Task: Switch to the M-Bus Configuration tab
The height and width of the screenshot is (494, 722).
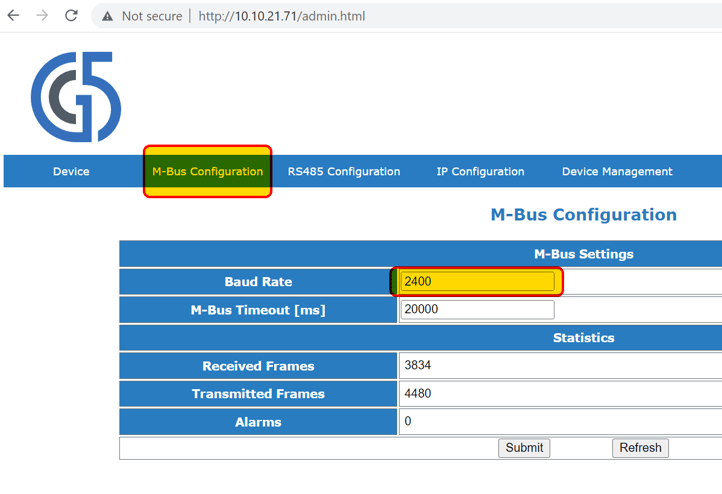Action: (x=207, y=172)
